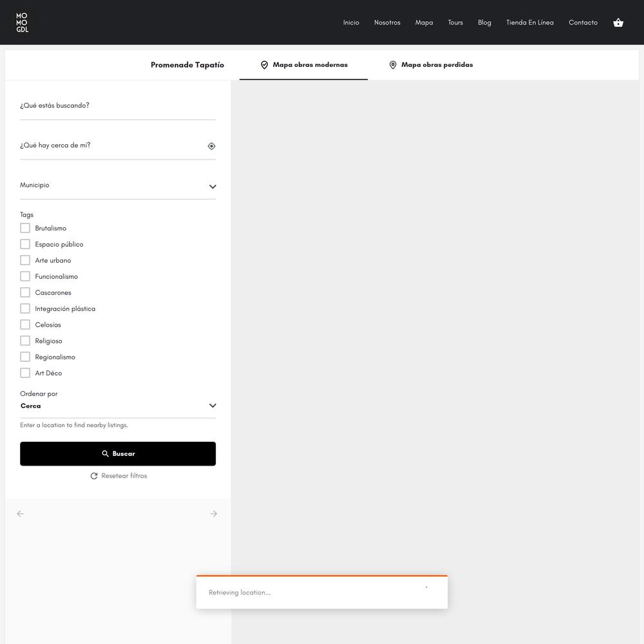644x644 pixels.
Task: Open the Blog menu item
Action: point(485,23)
